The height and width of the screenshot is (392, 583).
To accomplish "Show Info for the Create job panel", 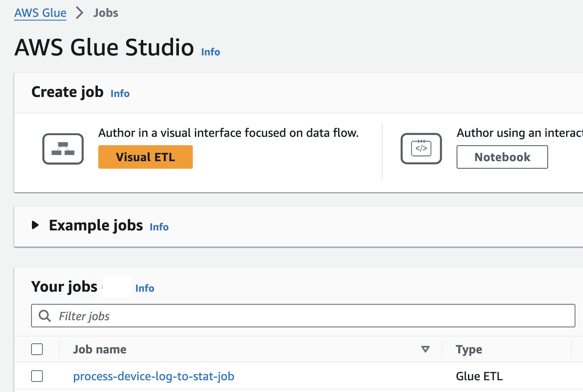I will 120,94.
